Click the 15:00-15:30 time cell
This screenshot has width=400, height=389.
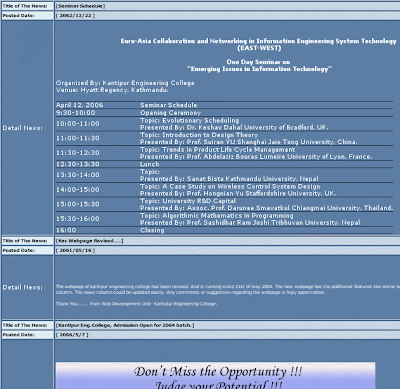(78, 204)
